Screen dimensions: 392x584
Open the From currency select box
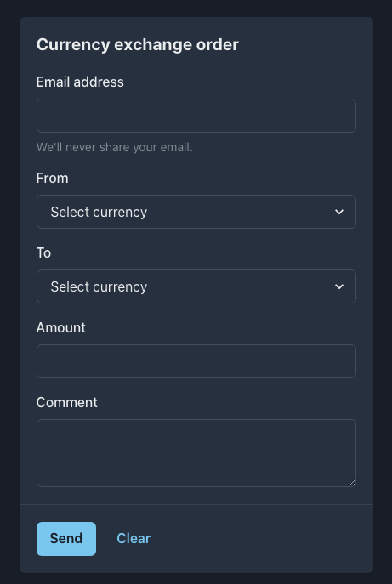click(x=196, y=212)
